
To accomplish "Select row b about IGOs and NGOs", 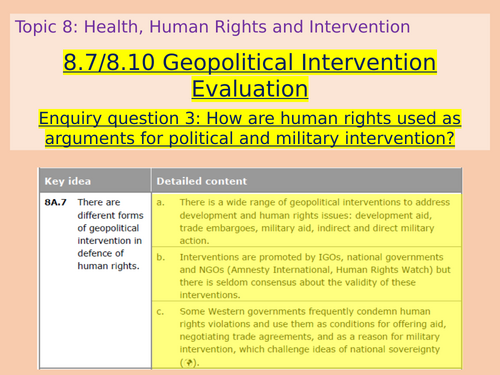I will (307, 274).
